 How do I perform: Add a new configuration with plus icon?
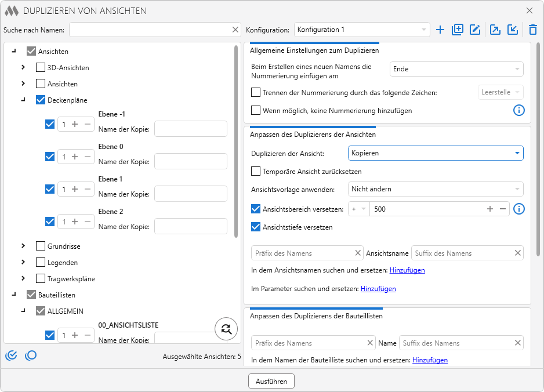(440, 30)
